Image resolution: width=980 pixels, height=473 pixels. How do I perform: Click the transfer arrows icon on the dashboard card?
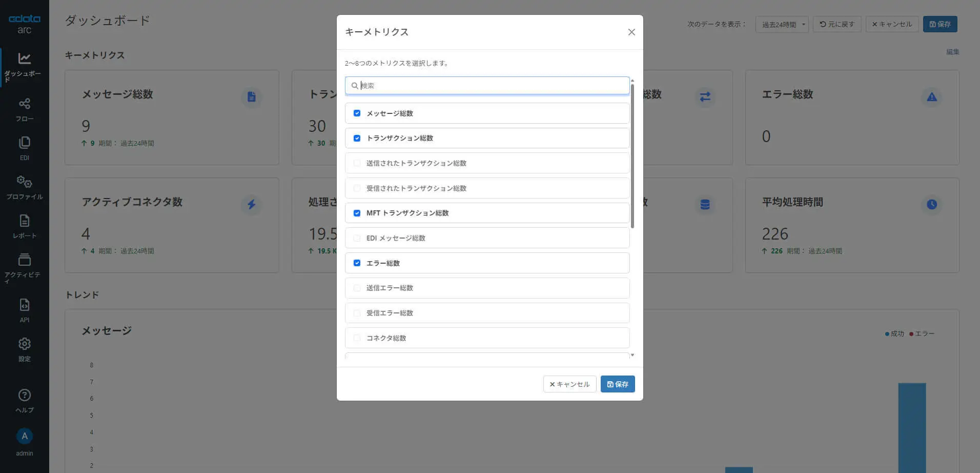click(x=705, y=97)
